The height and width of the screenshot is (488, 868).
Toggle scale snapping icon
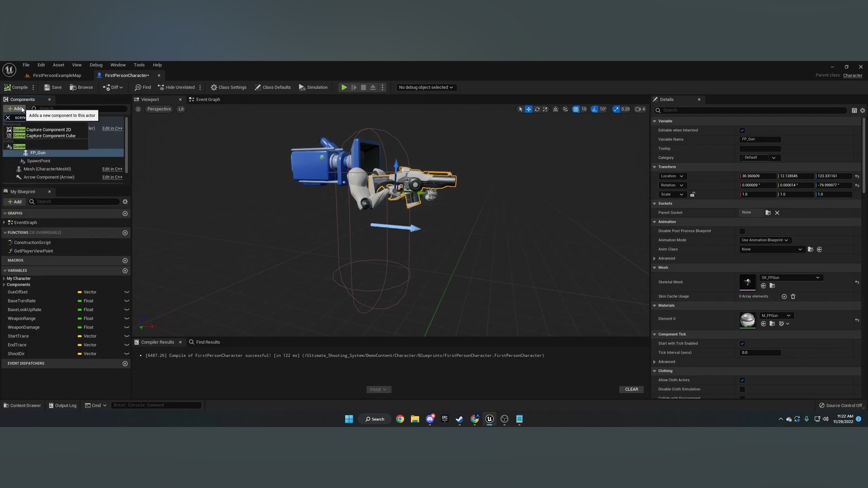[616, 109]
